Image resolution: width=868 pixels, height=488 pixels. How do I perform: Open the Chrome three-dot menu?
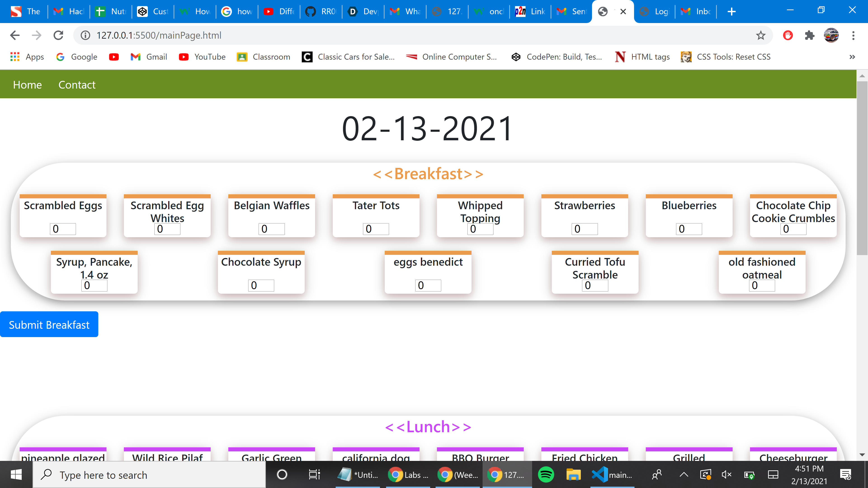853,35
